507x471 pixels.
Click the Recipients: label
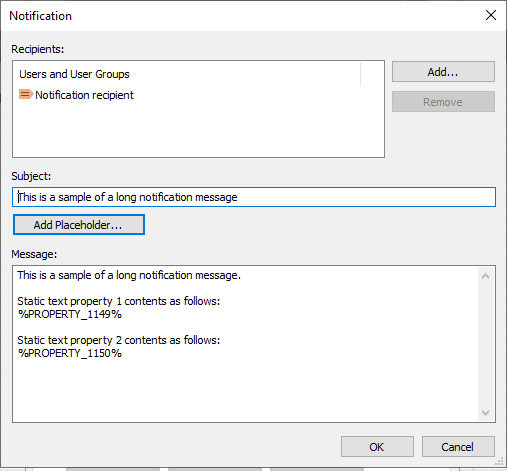coord(38,49)
